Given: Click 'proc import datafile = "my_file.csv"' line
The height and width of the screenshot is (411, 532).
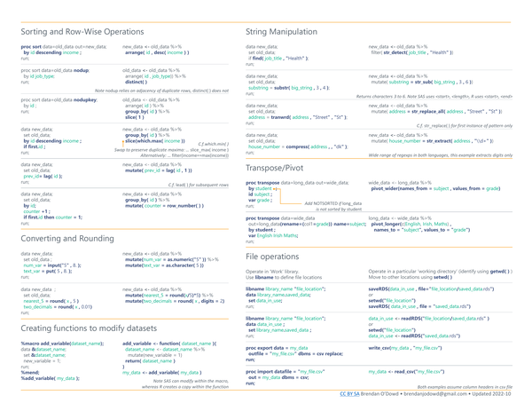Looking at the screenshot, I should 286,372.
